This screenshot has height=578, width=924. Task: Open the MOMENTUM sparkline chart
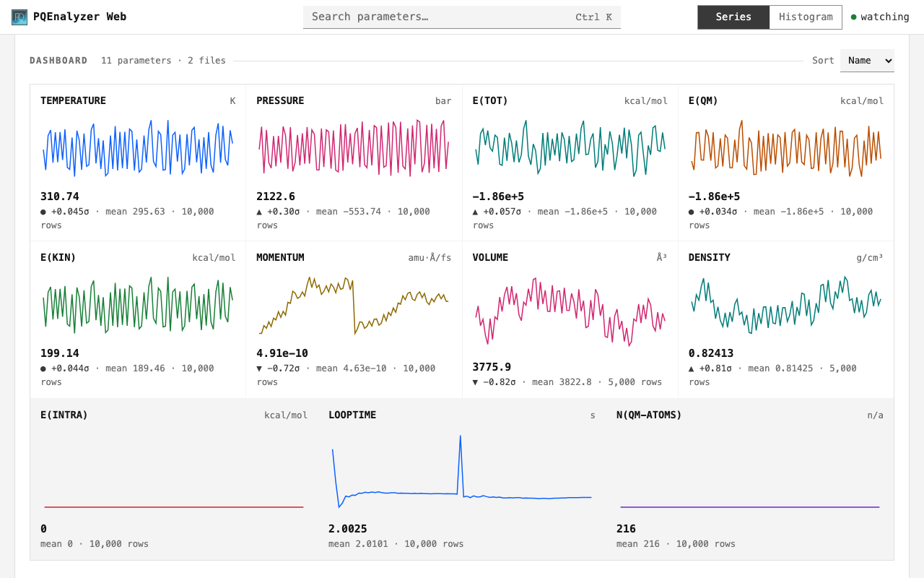[x=354, y=305]
